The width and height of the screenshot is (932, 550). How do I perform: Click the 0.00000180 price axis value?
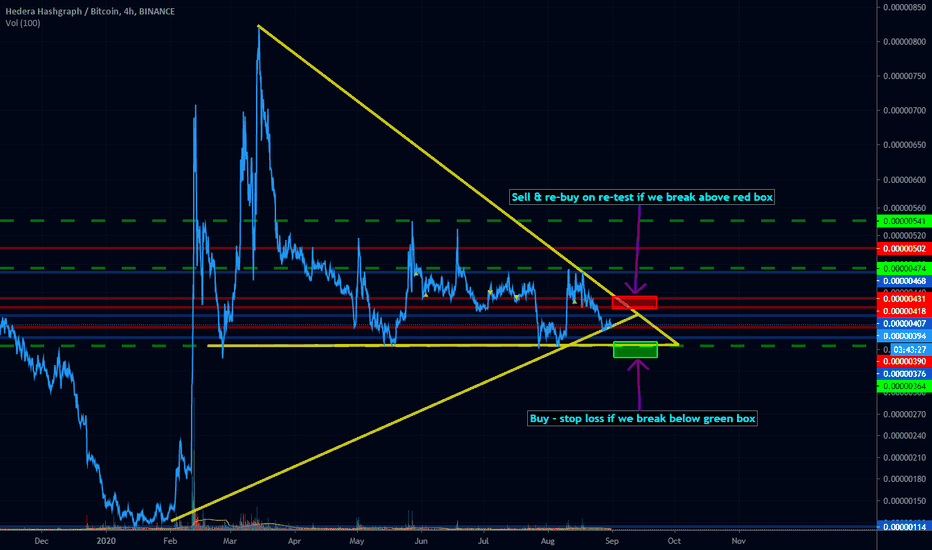[x=904, y=479]
